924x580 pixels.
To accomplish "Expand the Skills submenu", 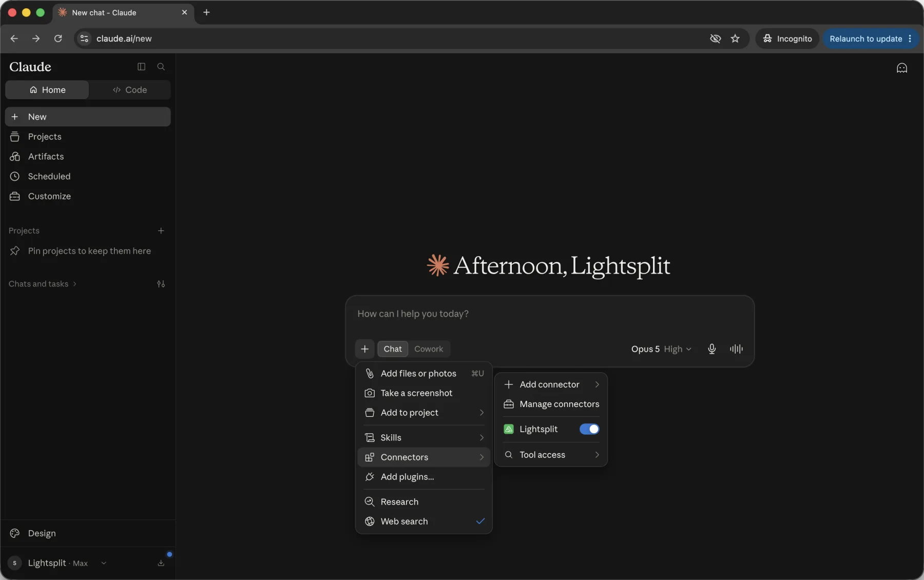I will pyautogui.click(x=423, y=438).
